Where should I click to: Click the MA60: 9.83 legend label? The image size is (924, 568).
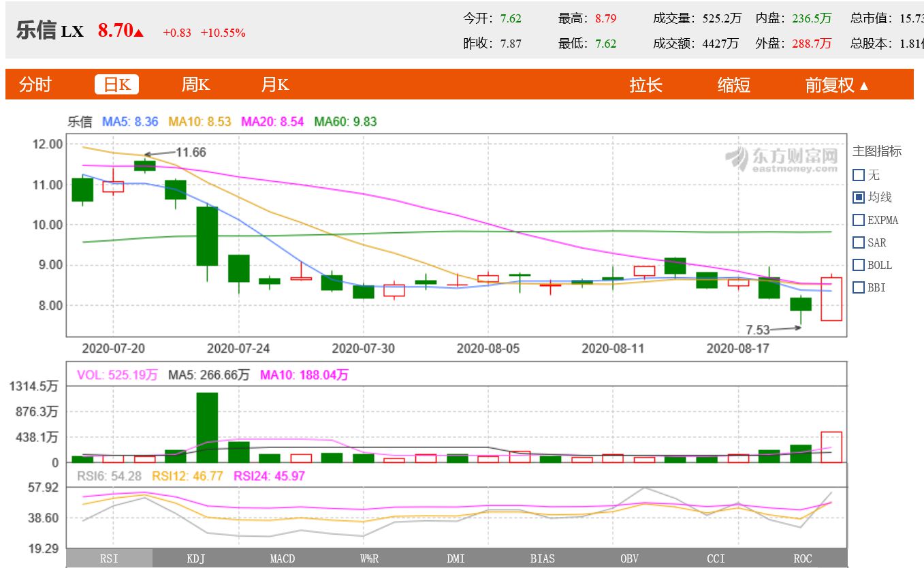click(345, 122)
